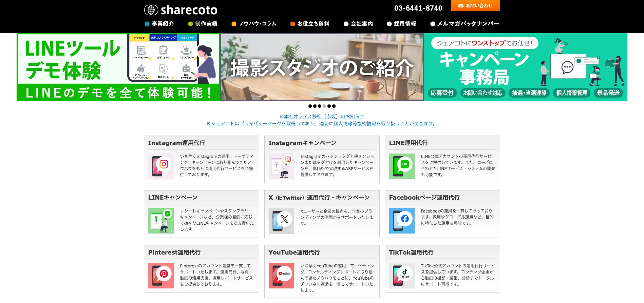This screenshot has width=644, height=303.
Task: Click the LINEのデモを全て体験可能 text
Action: click(119, 93)
